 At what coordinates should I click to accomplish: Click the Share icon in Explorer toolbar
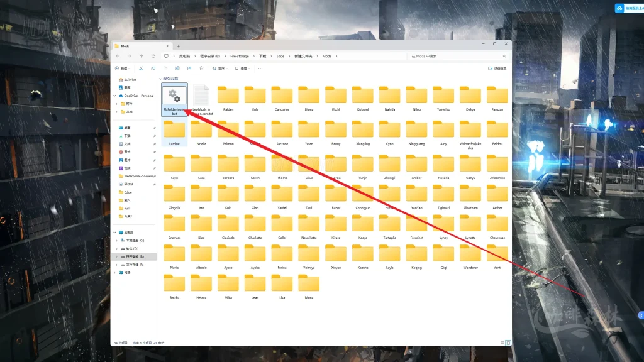pos(189,69)
